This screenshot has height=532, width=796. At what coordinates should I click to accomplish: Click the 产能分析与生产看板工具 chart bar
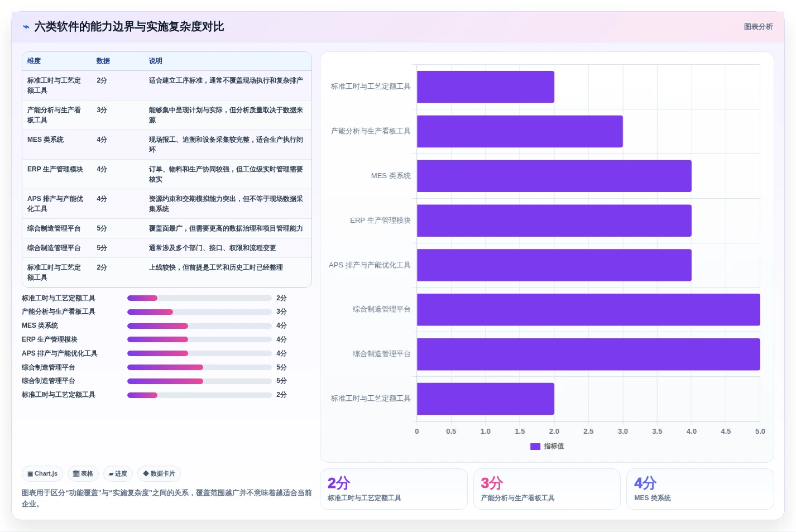(520, 131)
